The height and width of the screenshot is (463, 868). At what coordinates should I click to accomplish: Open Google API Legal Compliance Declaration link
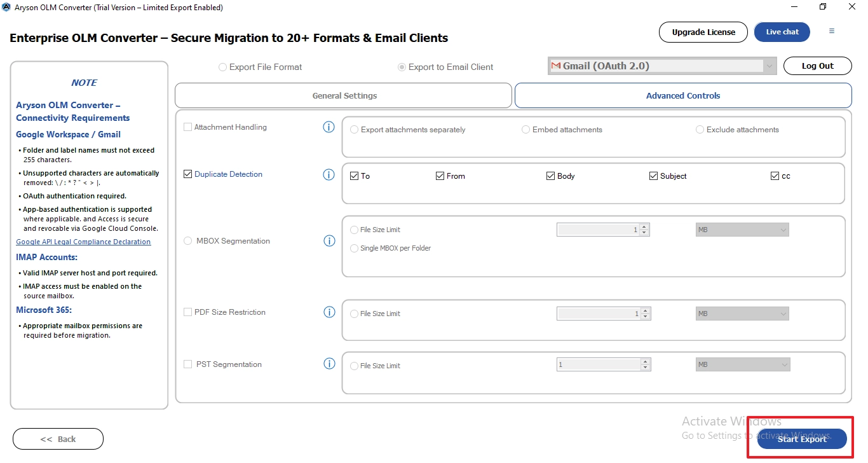(x=83, y=242)
